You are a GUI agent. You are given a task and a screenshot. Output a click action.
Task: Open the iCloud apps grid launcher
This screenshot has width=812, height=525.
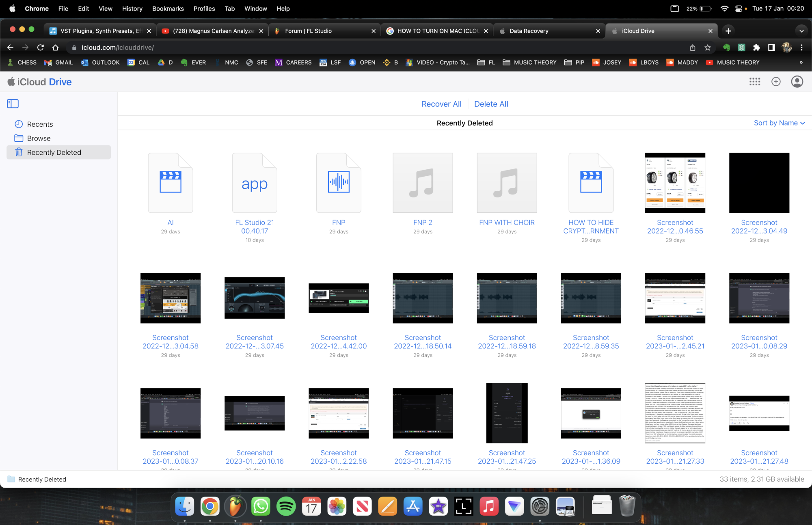(755, 82)
